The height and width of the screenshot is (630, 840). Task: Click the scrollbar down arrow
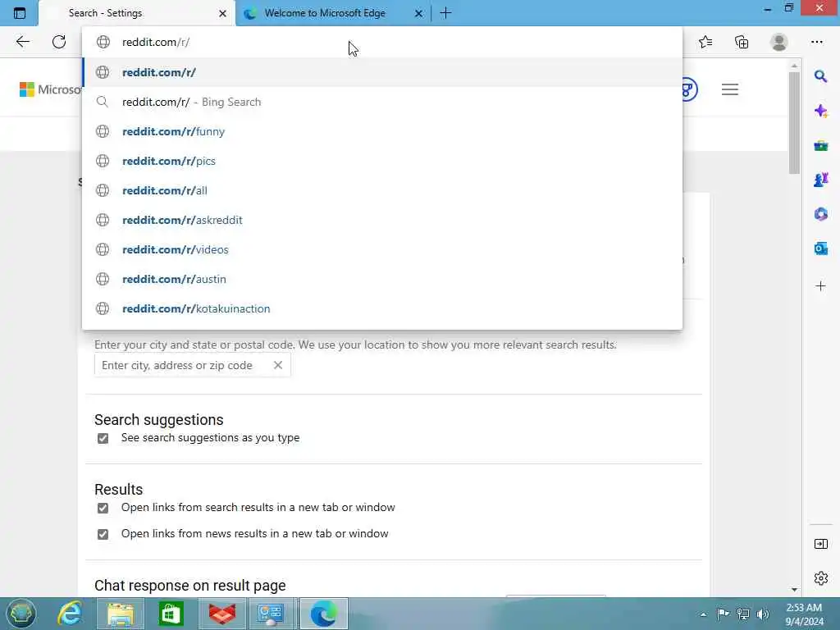coord(794,589)
